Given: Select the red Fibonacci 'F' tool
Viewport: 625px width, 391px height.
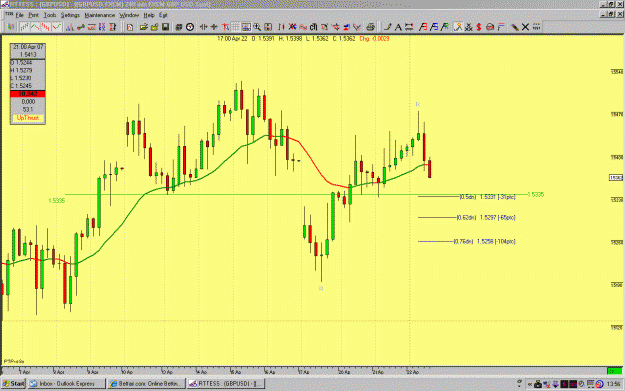Looking at the screenshot, I should click(x=423, y=27).
